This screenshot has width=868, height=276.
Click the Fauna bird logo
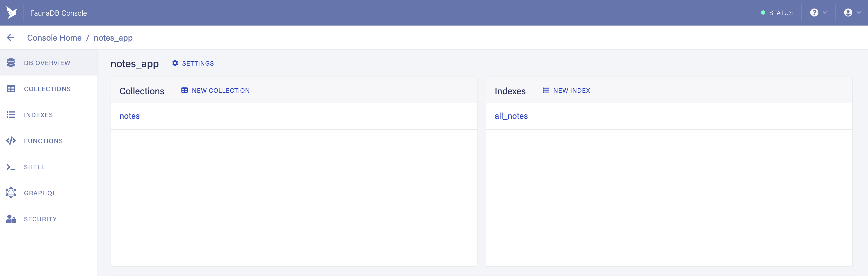click(12, 13)
